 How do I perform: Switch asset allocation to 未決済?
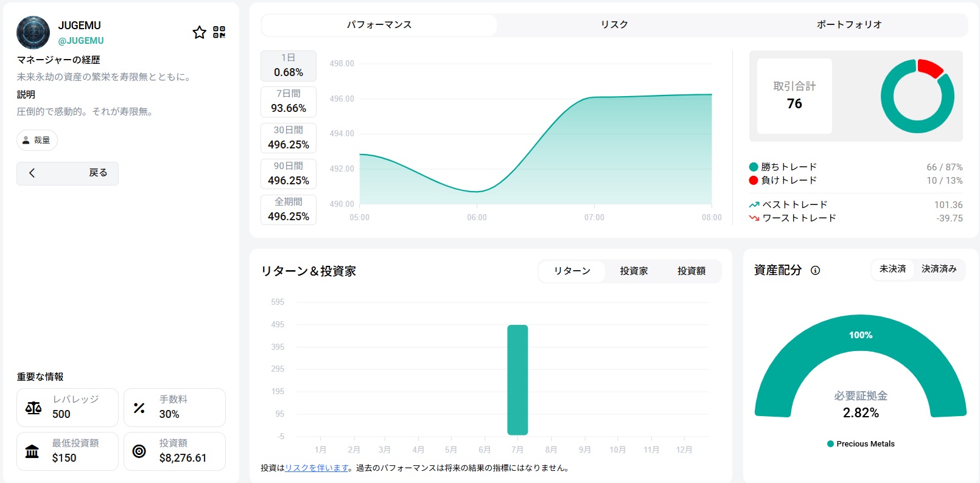[x=892, y=269]
